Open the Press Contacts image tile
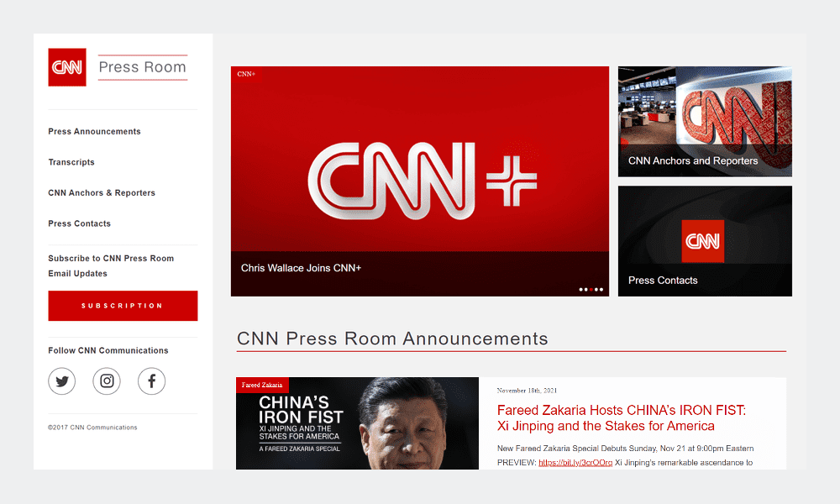Screen dimensions: 840x504 (x=705, y=241)
